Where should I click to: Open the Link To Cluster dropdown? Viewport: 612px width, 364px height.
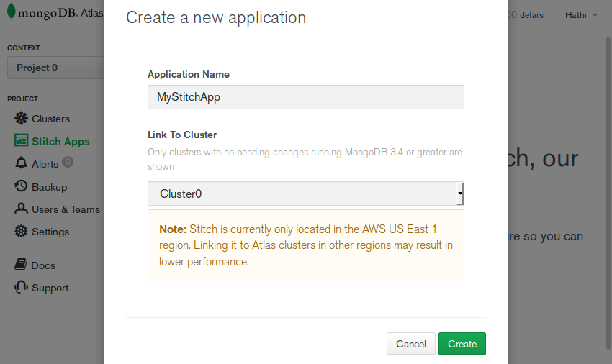pyautogui.click(x=305, y=194)
